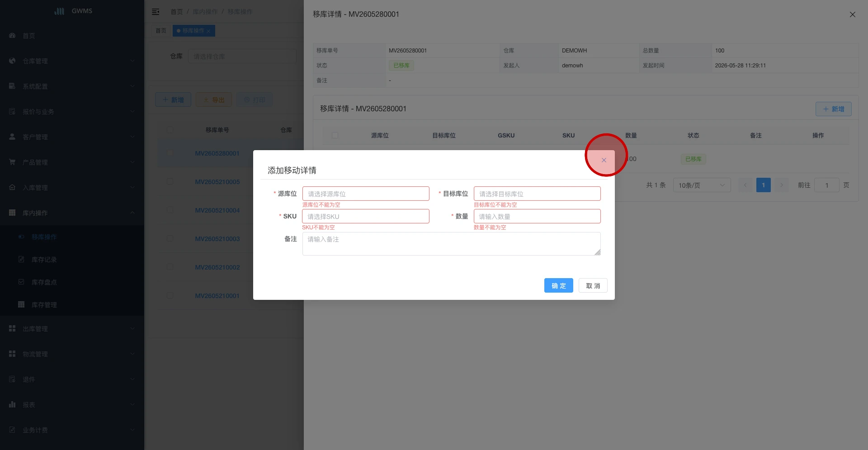Check the row for MV2605210005
The width and height of the screenshot is (868, 450).
coord(170,181)
